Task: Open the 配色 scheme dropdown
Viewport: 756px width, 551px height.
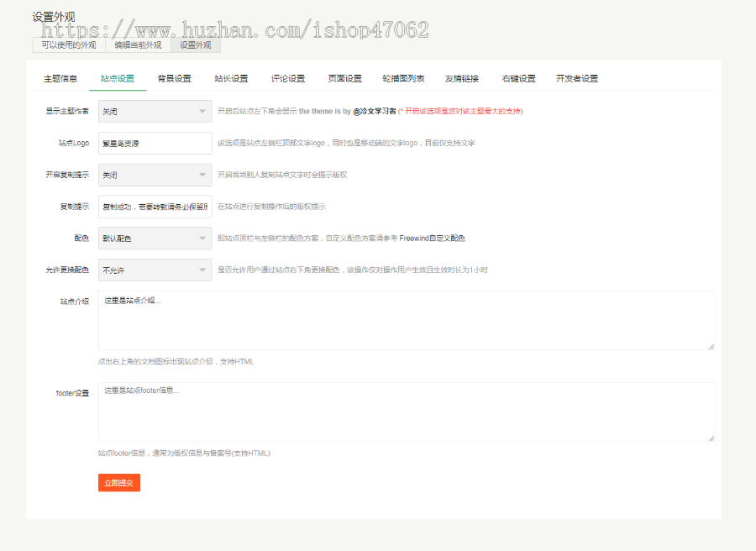Action: click(x=155, y=239)
